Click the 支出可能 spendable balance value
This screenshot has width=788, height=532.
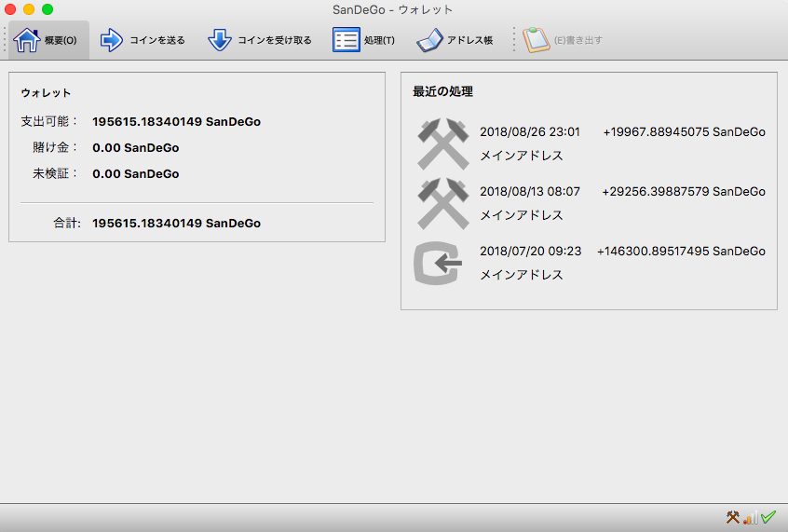tap(176, 122)
